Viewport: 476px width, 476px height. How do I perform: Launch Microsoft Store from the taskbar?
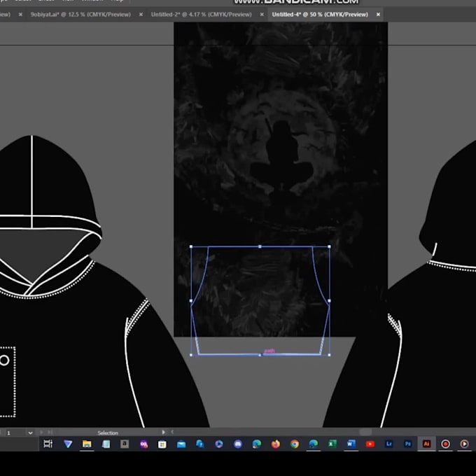[x=162, y=444]
